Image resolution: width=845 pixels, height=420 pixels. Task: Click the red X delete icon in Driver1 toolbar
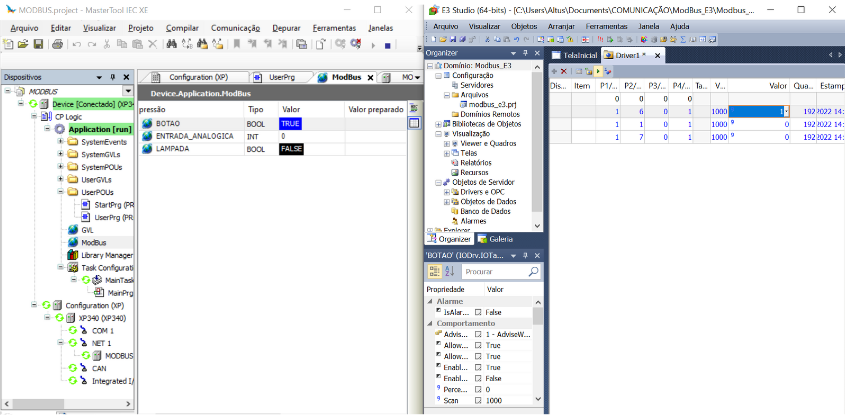pos(564,71)
